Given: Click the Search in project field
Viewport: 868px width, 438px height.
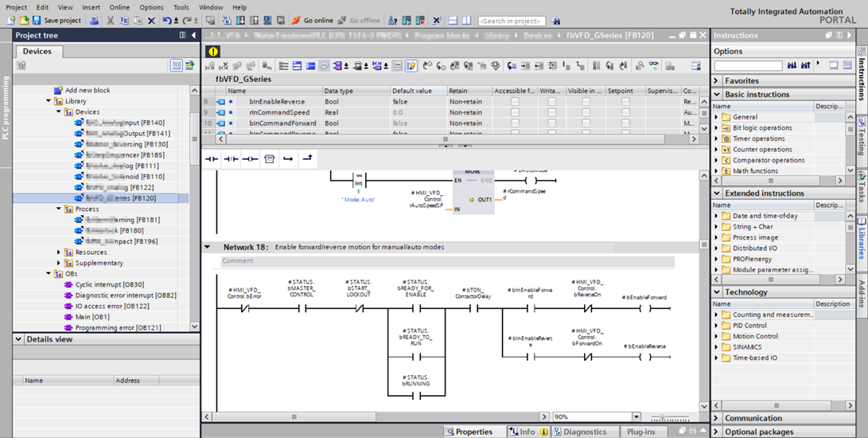Looking at the screenshot, I should (x=512, y=21).
